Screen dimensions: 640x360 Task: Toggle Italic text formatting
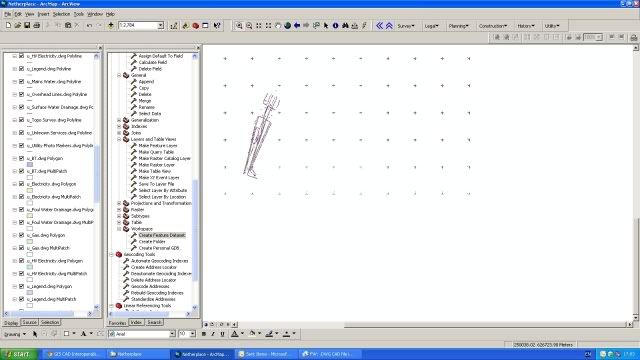coord(213,334)
